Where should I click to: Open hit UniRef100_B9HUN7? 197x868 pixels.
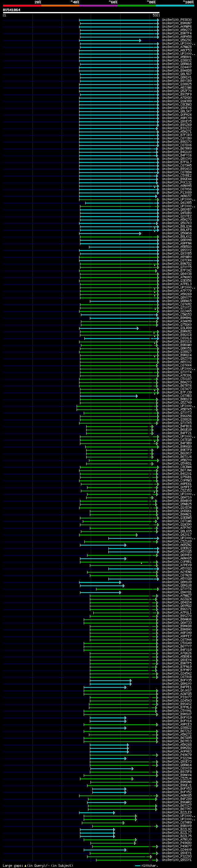click(177, 23)
